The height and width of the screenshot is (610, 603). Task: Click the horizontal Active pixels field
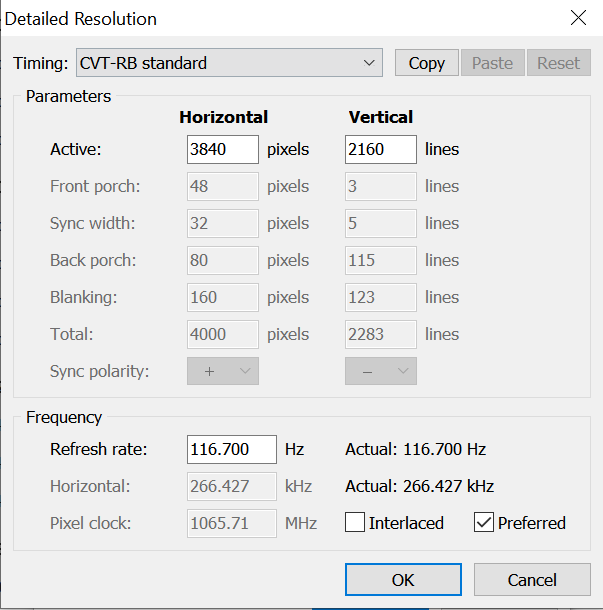click(x=223, y=149)
